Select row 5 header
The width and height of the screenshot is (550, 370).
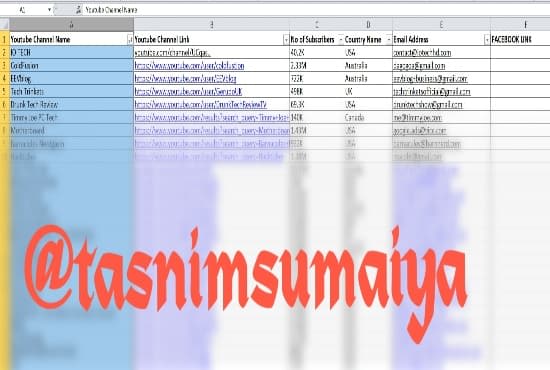coord(5,91)
